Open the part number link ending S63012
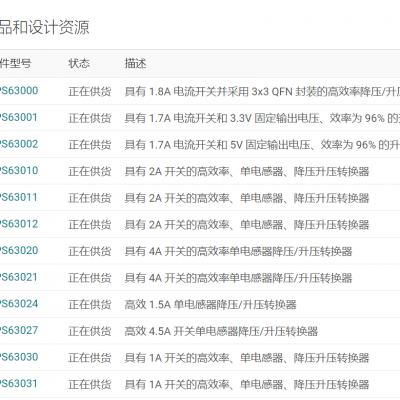The width and height of the screenshot is (400, 400). [19, 224]
